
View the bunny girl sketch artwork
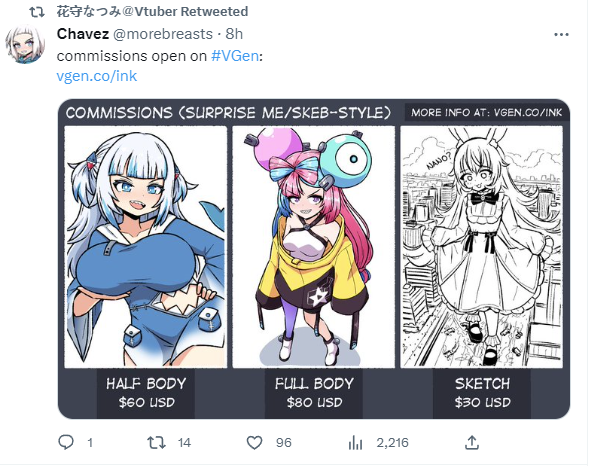(x=482, y=247)
